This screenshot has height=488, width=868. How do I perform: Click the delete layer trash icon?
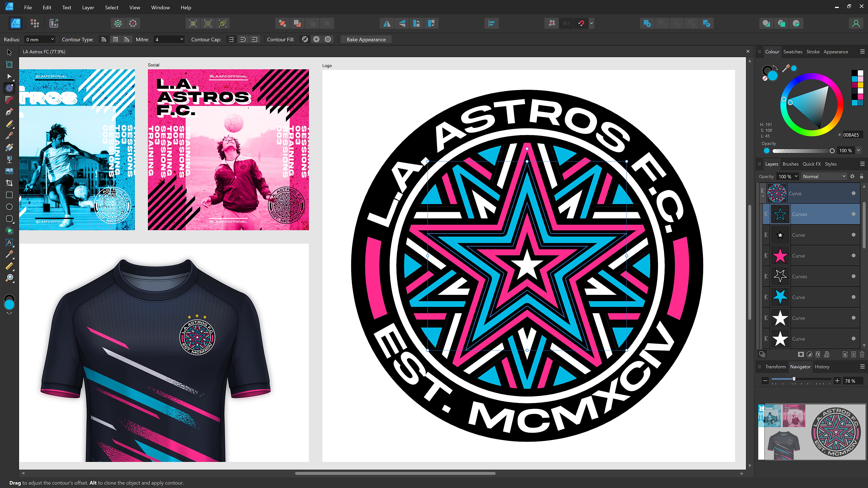(x=862, y=354)
